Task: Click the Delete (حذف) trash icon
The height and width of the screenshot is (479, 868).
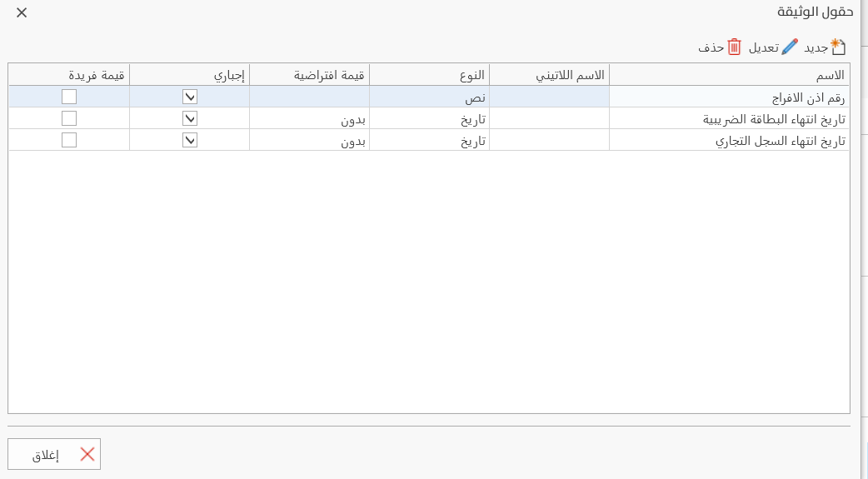Action: tap(734, 47)
